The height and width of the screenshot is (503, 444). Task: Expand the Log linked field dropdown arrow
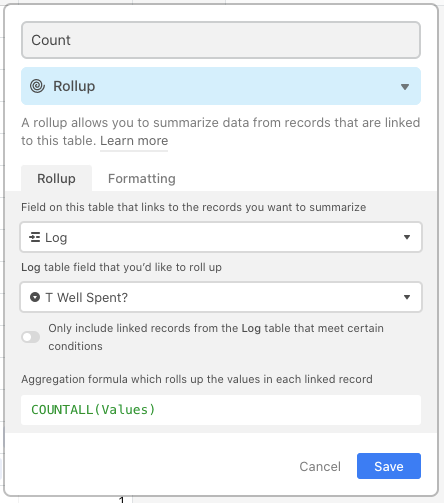coord(407,237)
